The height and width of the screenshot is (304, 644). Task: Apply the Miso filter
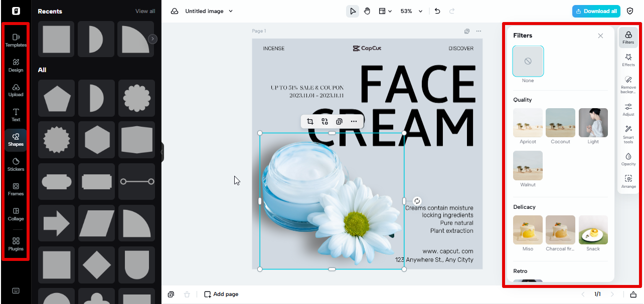click(x=528, y=230)
